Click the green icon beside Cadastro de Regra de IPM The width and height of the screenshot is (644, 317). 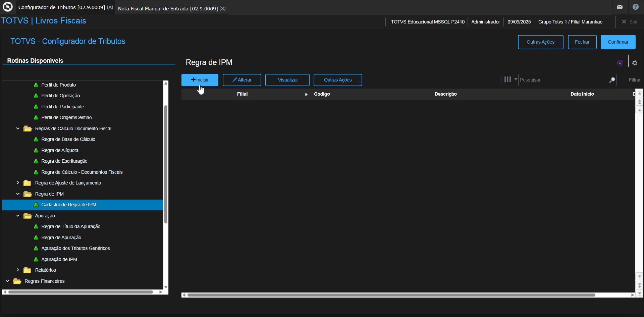pyautogui.click(x=36, y=205)
